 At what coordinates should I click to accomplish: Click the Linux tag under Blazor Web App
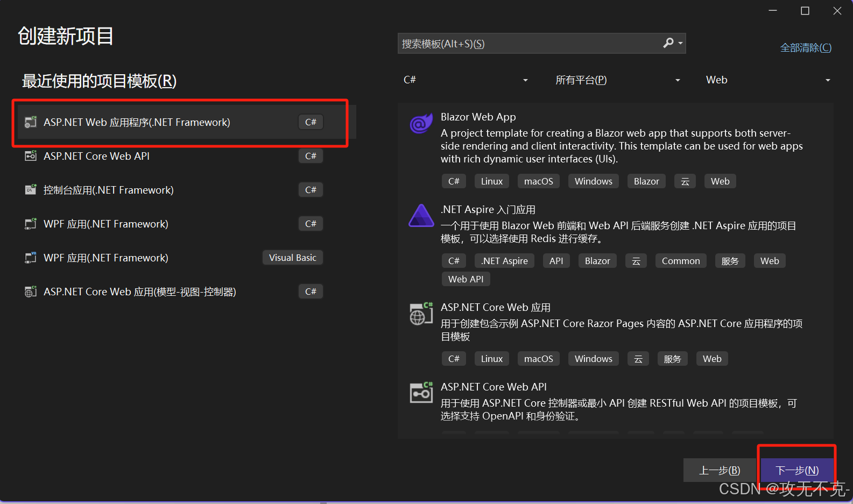click(x=492, y=181)
